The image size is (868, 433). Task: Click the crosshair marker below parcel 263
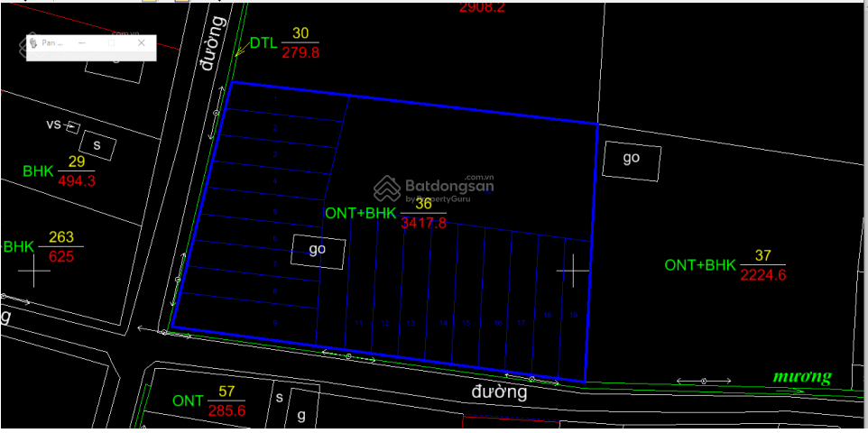[34, 271]
